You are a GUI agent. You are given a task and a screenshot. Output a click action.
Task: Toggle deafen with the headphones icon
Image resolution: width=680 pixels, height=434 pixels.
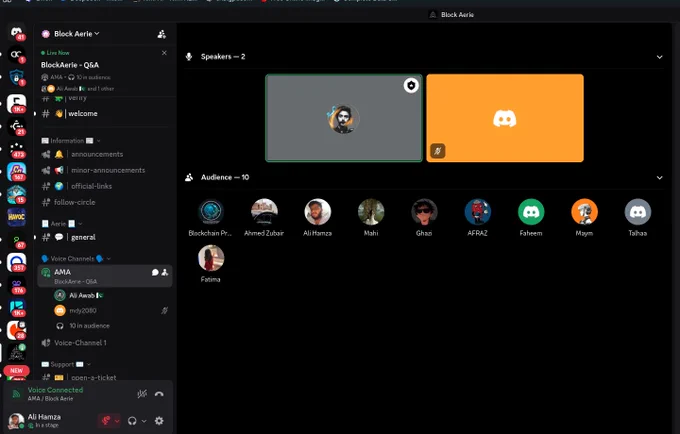[132, 421]
